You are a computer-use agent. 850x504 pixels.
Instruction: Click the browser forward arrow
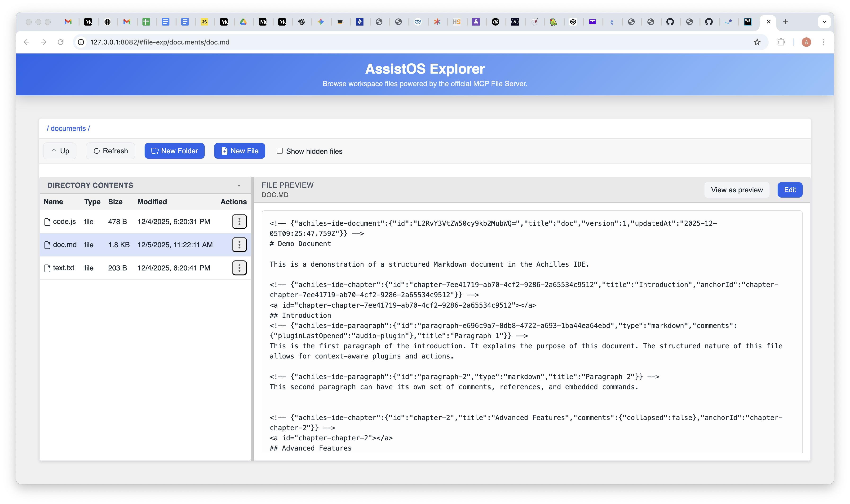point(44,42)
